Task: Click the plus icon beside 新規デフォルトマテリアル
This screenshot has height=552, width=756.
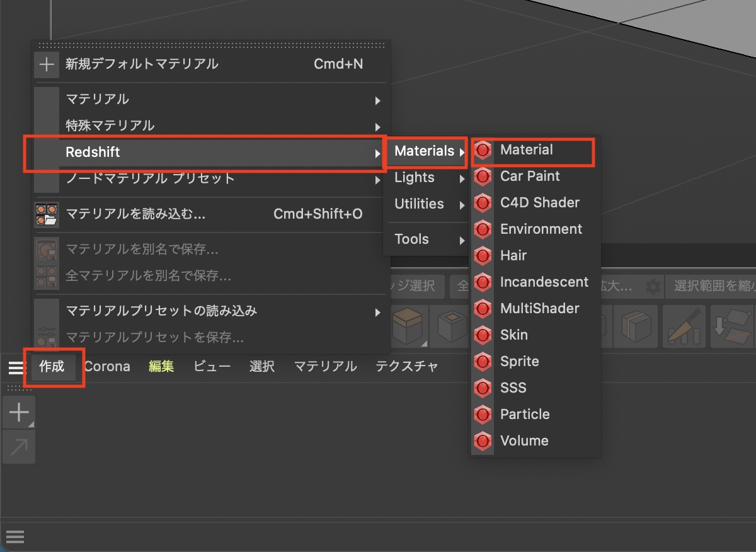Action: coord(47,64)
